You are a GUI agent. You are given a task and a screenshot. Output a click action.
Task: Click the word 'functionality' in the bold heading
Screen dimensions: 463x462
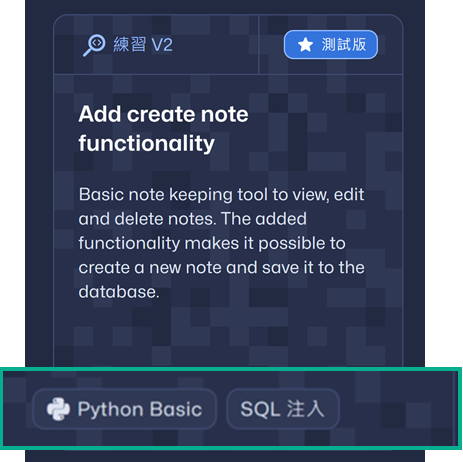click(x=146, y=143)
